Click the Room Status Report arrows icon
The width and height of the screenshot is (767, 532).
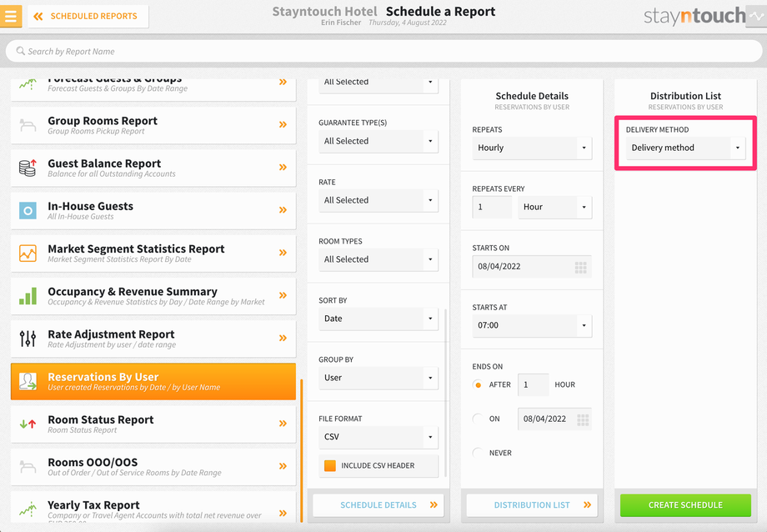[28, 424]
